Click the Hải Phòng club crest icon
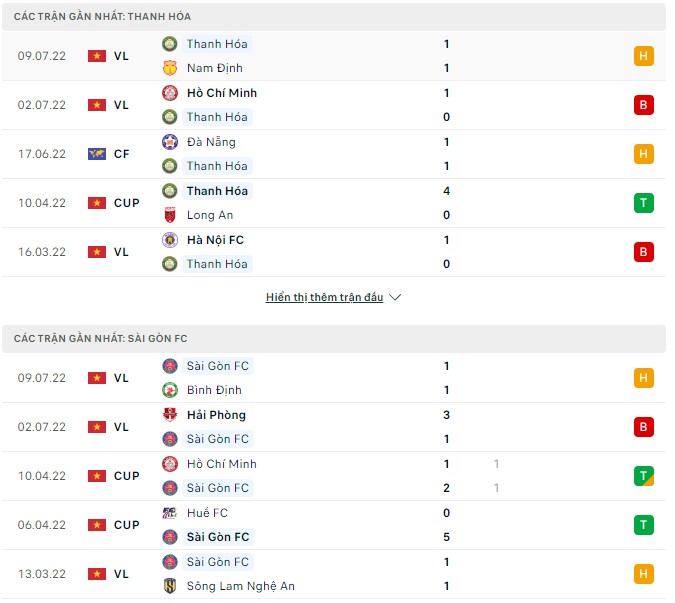Viewport: 675px width, 603px height. click(170, 415)
